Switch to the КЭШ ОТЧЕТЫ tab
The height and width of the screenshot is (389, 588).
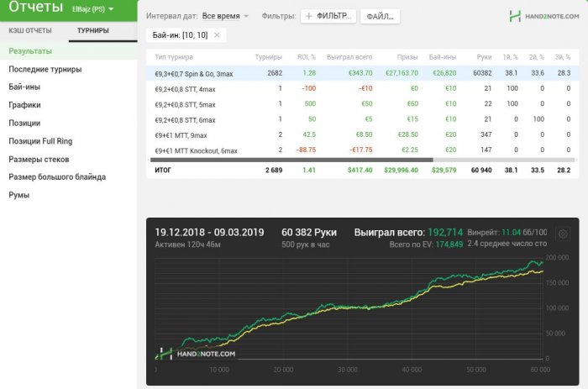[30, 31]
